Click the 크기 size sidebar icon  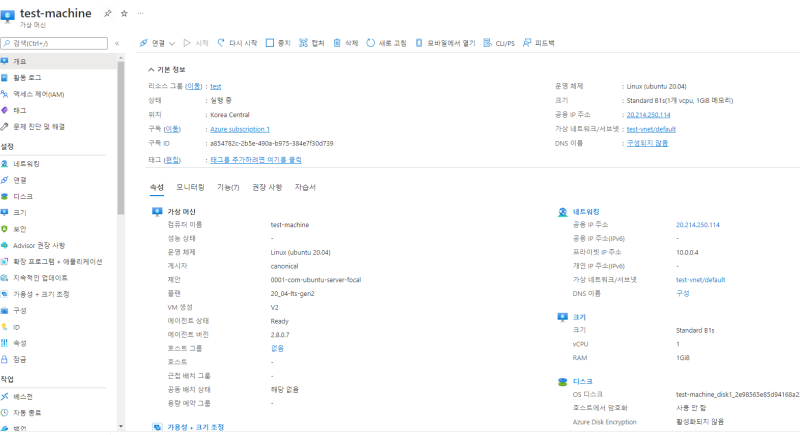[5, 213]
